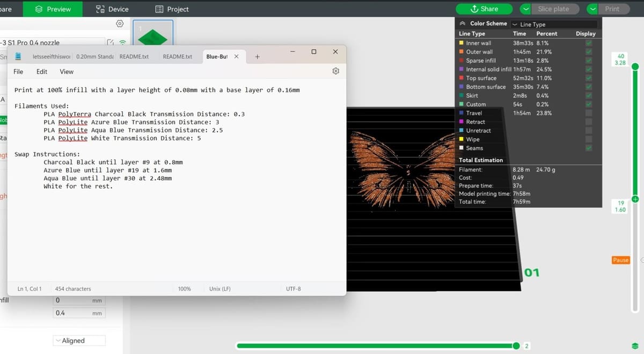Click the Share button in the slicer
The image size is (644, 354).
(x=484, y=9)
